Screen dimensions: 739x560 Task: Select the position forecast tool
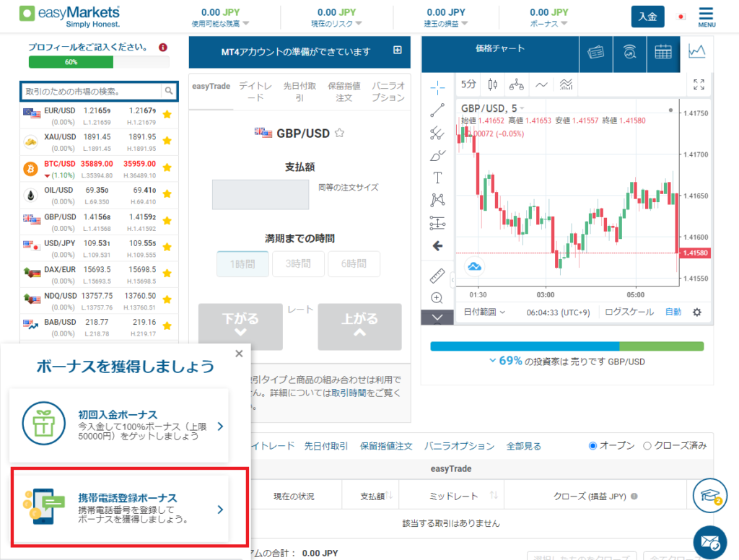pos(437,222)
